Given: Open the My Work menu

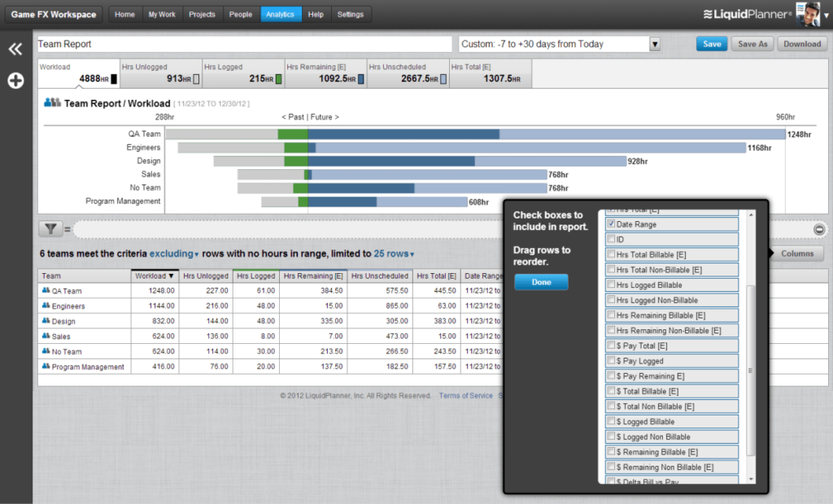Looking at the screenshot, I should pyautogui.click(x=162, y=15).
